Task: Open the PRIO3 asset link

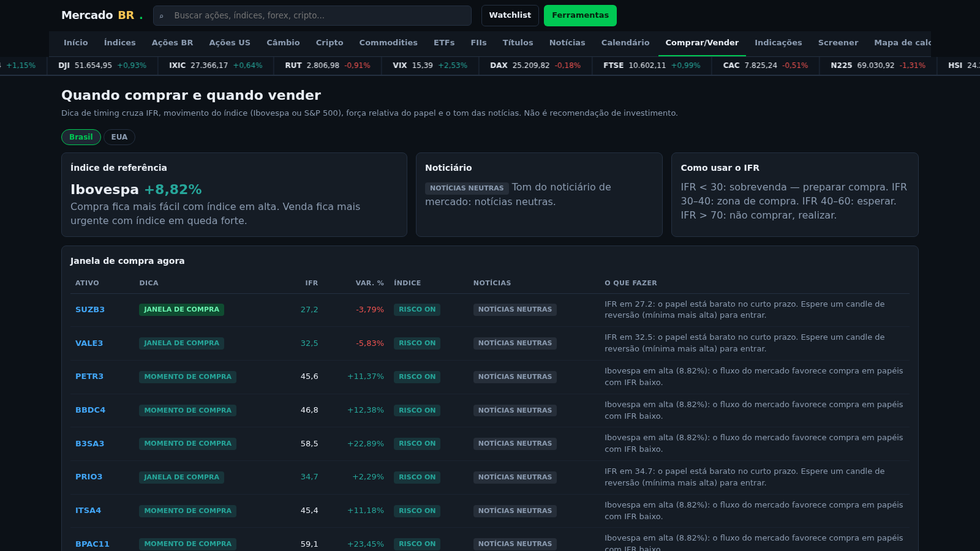Action: [89, 477]
